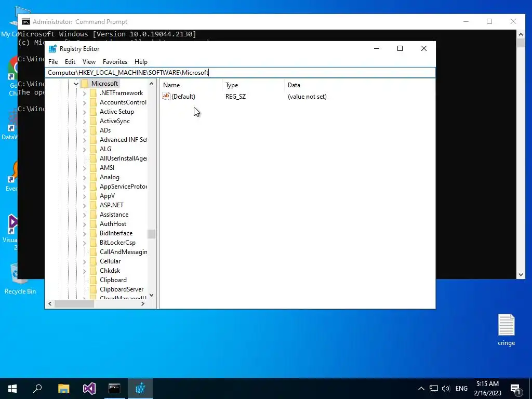Switch input language via ENG indicator
532x399 pixels.
point(461,389)
